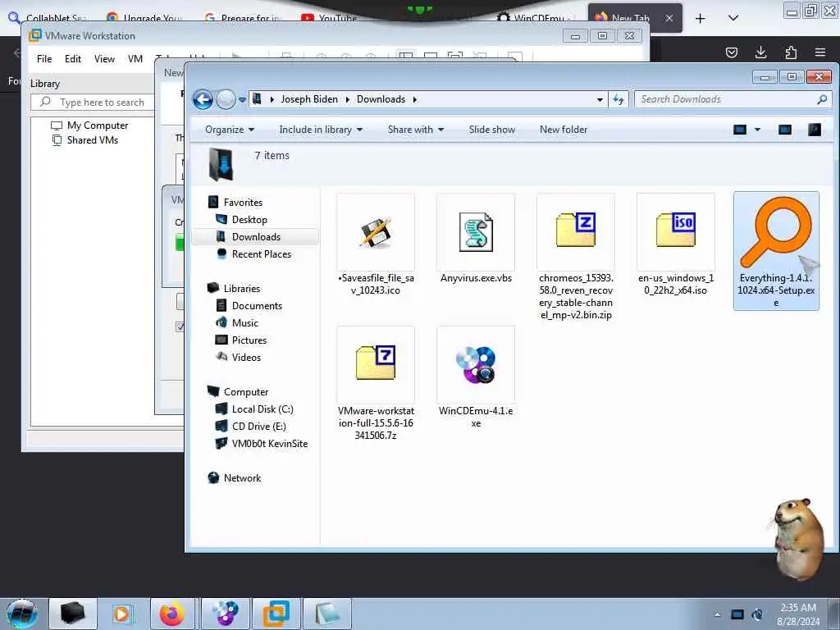
Task: Open Firefox from the taskbar
Action: [171, 614]
